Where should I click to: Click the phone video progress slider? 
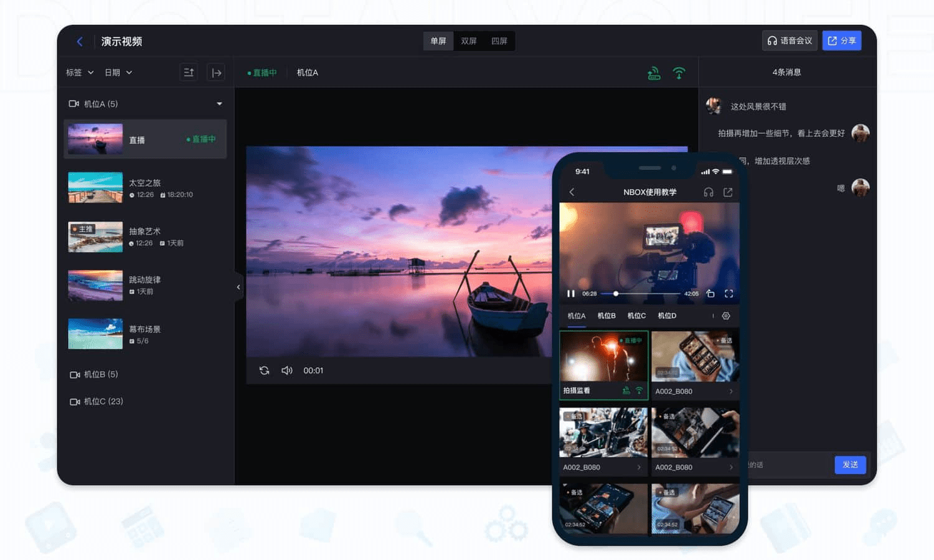[640, 294]
